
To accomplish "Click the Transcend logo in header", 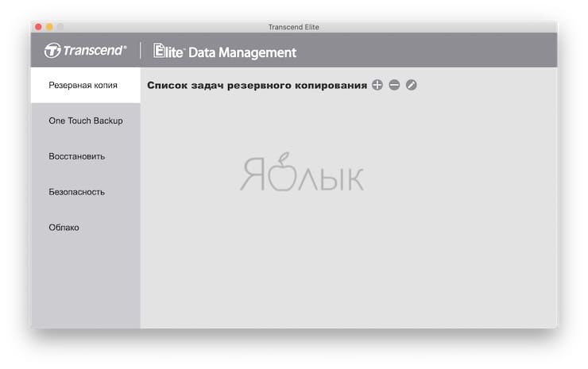I will [86, 50].
